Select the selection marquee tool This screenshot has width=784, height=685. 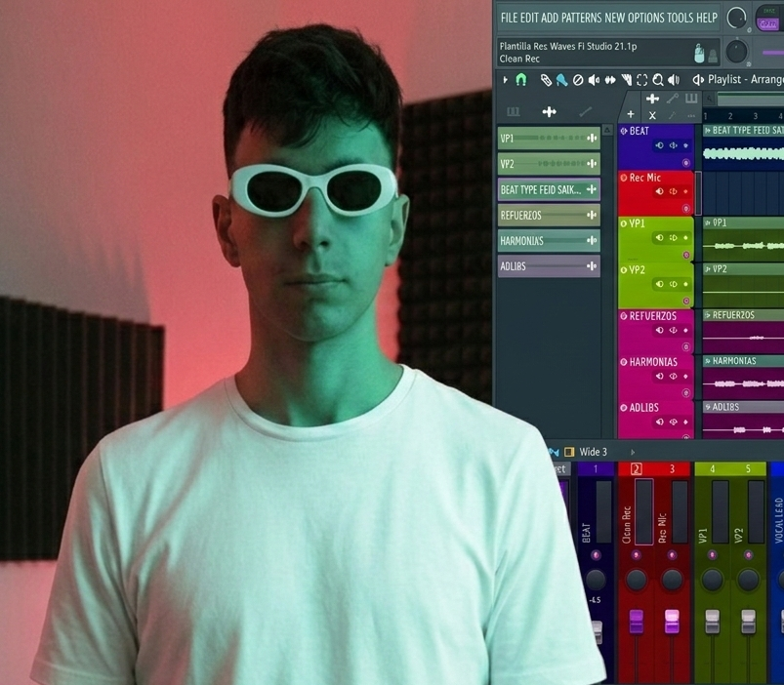coord(641,80)
